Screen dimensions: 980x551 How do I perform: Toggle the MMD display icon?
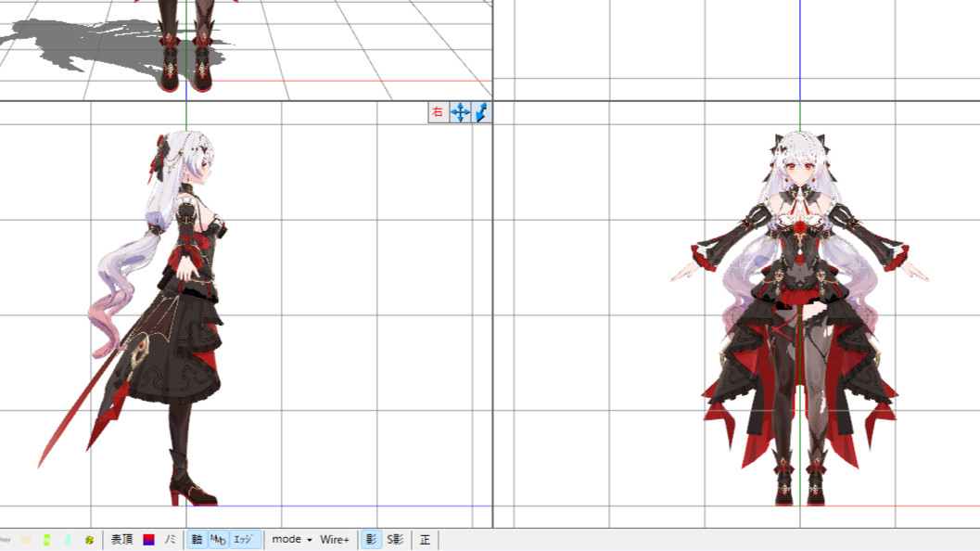[x=218, y=539]
